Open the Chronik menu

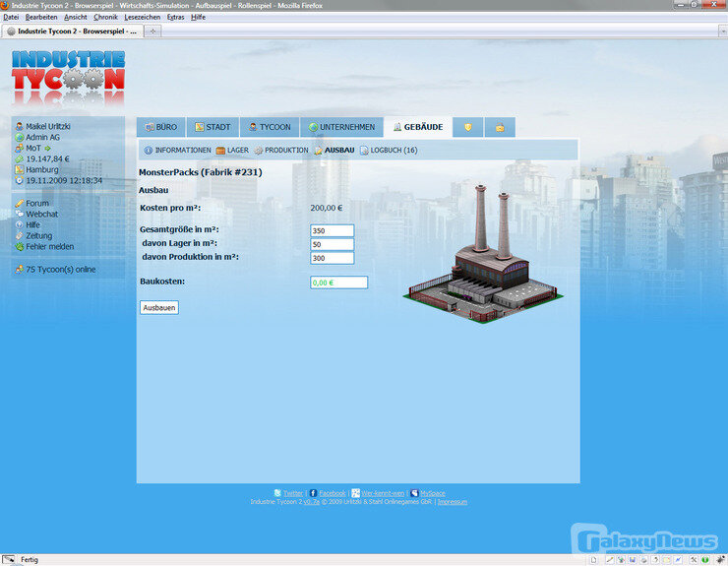tap(105, 17)
